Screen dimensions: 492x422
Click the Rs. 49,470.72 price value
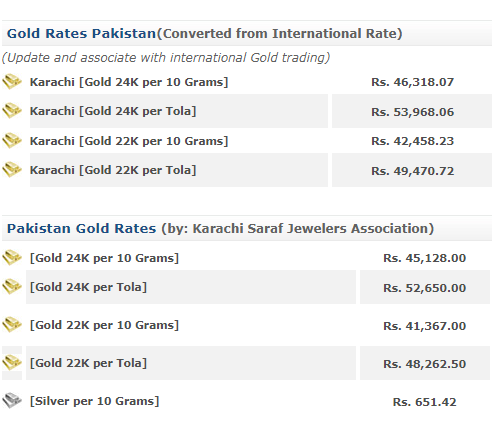[412, 171]
